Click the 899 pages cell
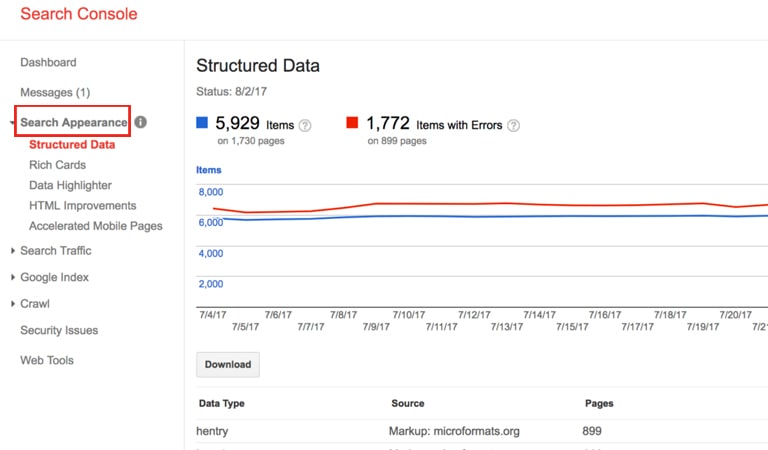Screen dimensions: 768x450 click(x=592, y=431)
